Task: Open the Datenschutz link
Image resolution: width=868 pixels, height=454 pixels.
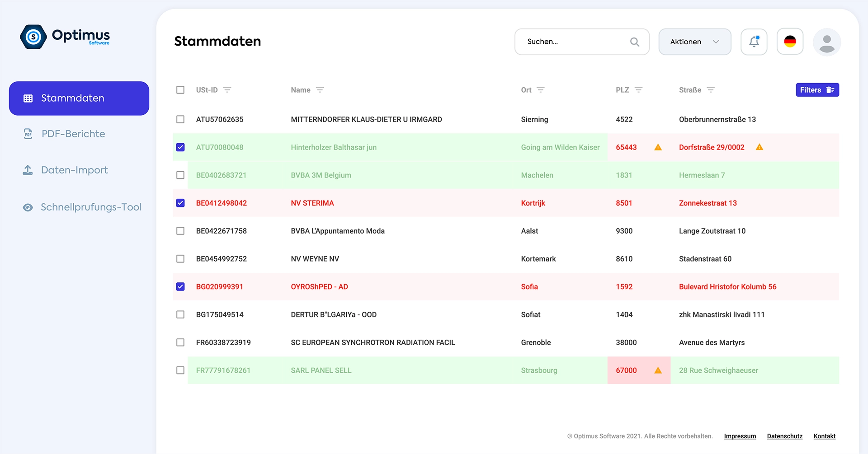Action: [785, 436]
